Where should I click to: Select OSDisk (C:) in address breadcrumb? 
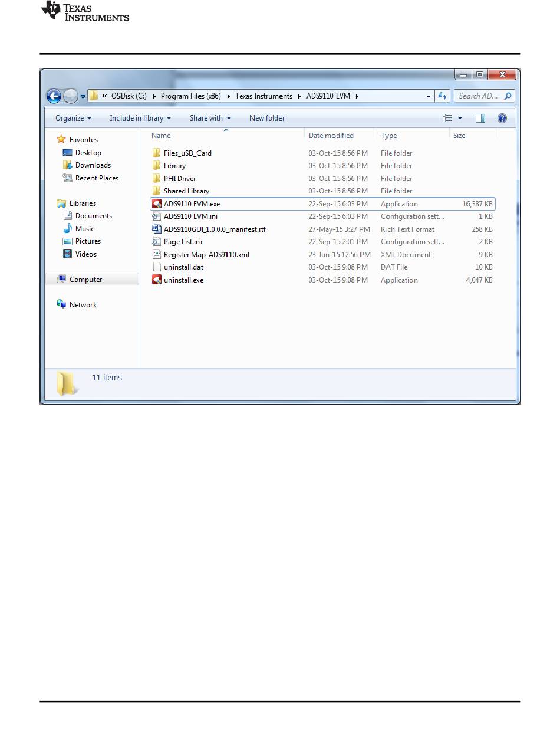(x=129, y=96)
